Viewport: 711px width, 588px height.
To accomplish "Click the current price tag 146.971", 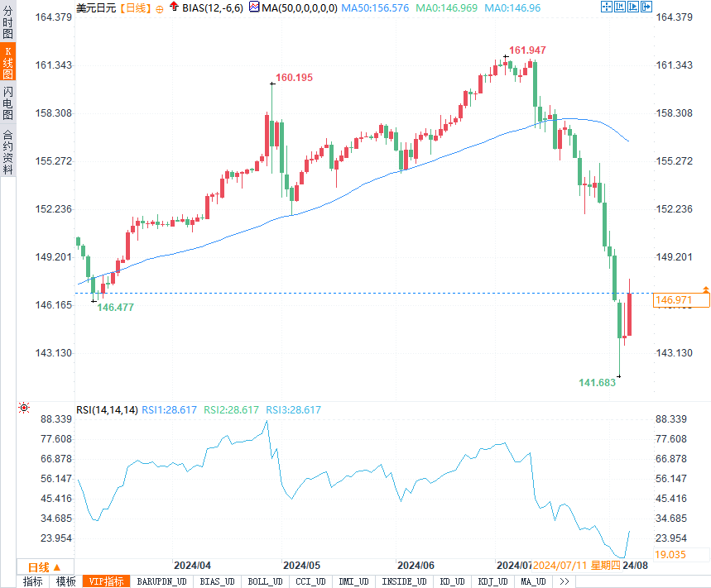I will point(681,300).
